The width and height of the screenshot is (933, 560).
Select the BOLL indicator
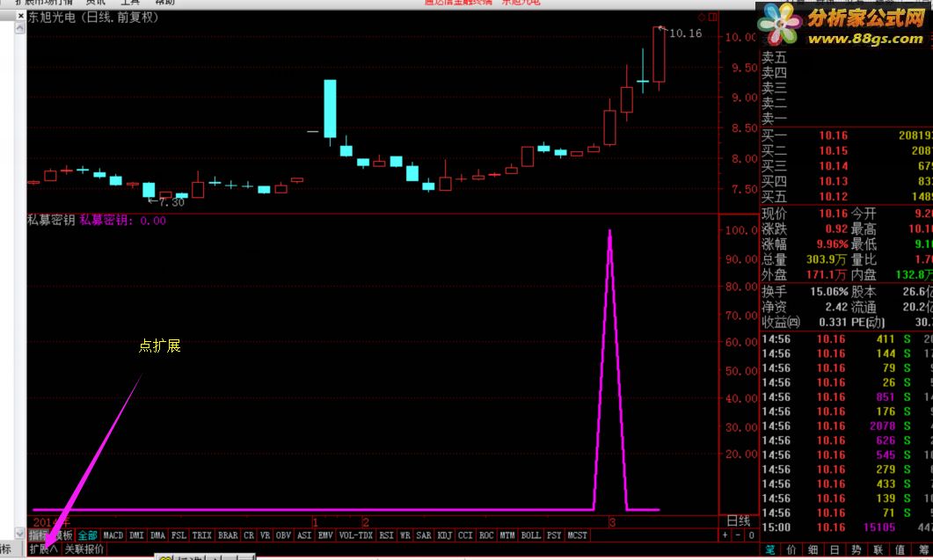pyautogui.click(x=531, y=535)
